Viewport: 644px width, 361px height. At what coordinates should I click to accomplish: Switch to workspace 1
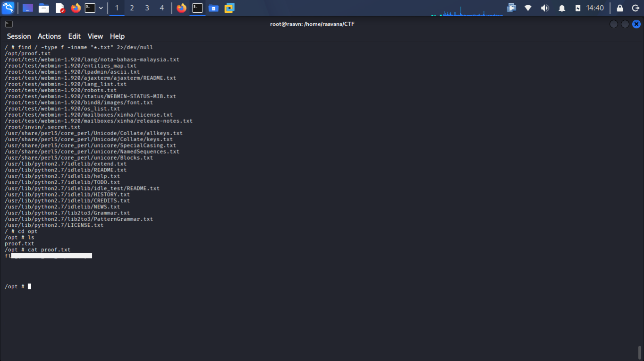117,8
